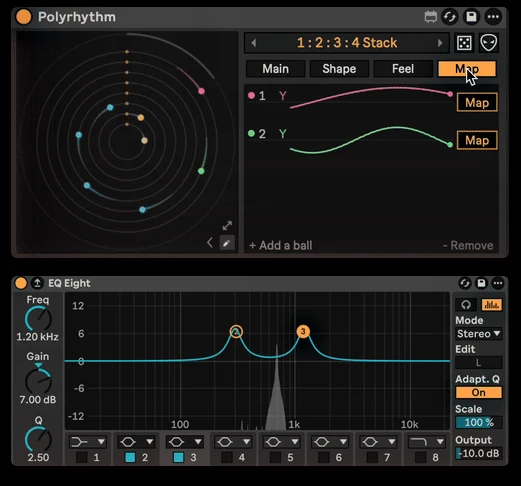
Task: Open filter type menu for band 7
Action: pyautogui.click(x=378, y=442)
